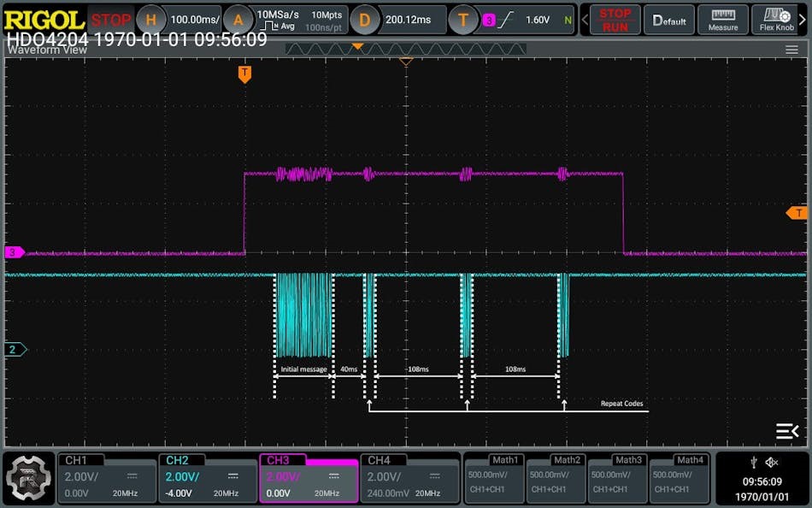Click CH2 DC coupling icon
Screen dimensions: 812x508
tap(233, 476)
